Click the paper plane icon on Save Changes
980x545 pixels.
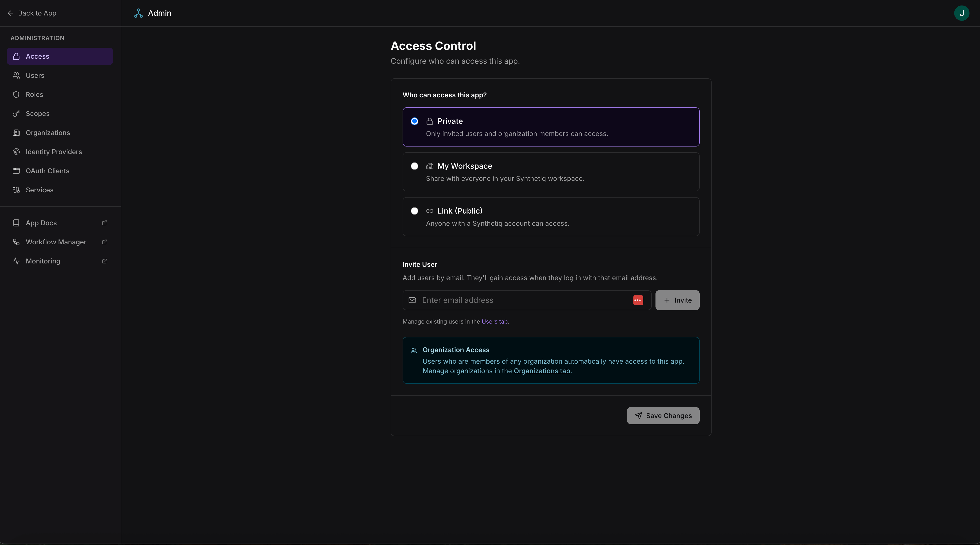(638, 415)
